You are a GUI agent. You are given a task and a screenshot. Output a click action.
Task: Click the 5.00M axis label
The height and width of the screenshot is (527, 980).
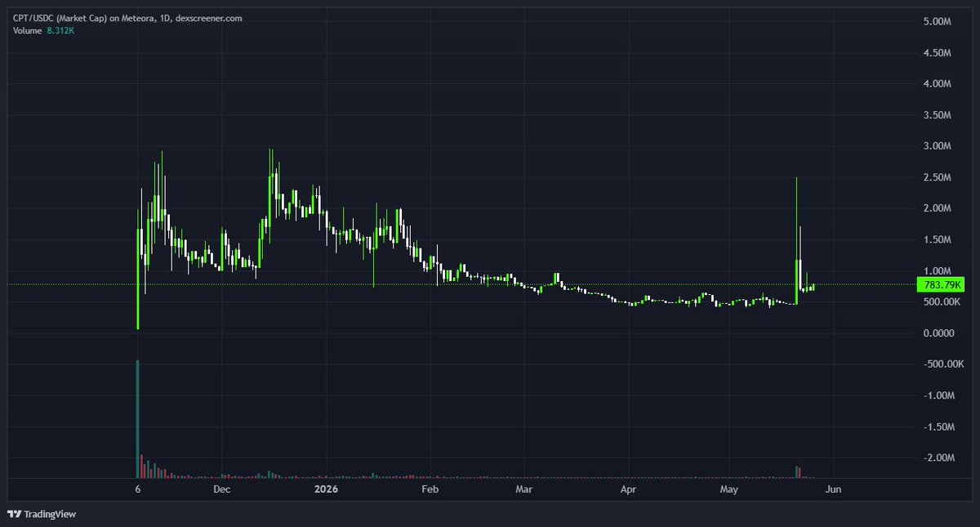pos(938,21)
